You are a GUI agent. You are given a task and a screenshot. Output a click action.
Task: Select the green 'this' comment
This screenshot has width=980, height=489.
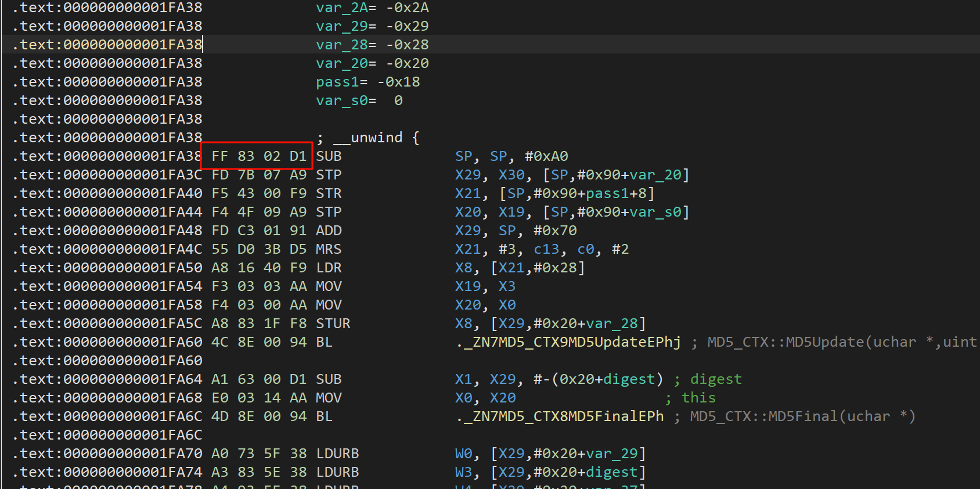698,398
